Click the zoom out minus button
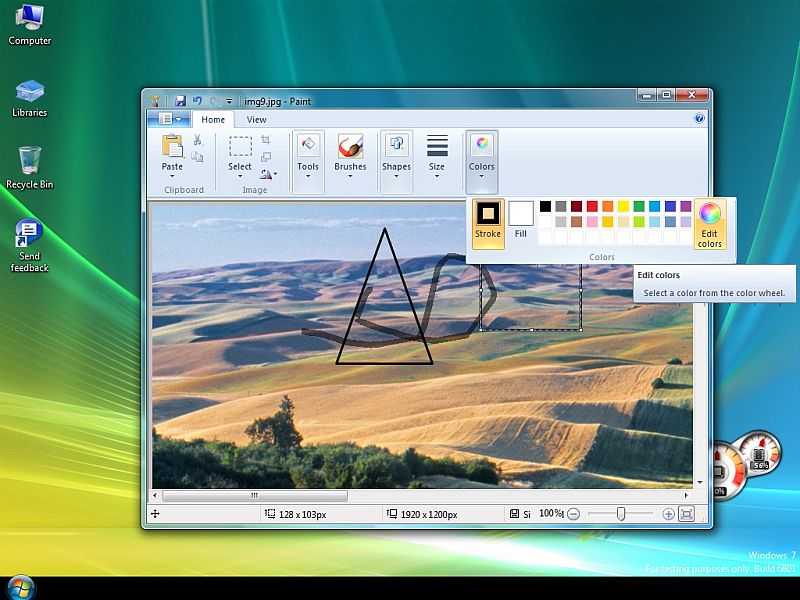800x600 pixels. (573, 514)
